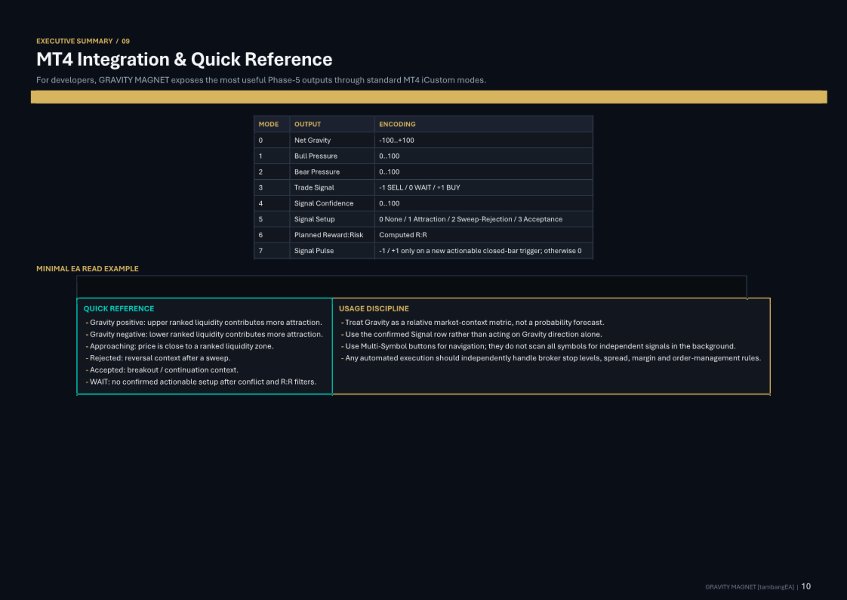Click the MINIMAL EA READ EXAMPLE heading
Image resolution: width=847 pixels, height=600 pixels.
click(x=88, y=268)
